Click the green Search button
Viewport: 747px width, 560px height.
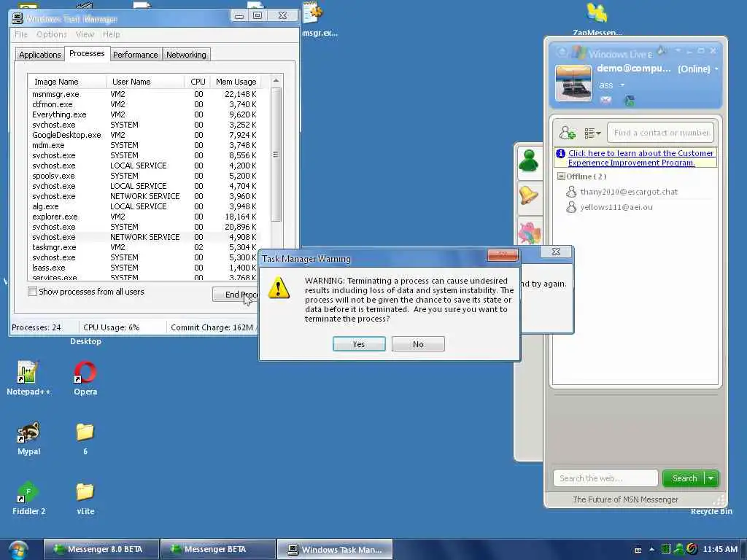(684, 478)
